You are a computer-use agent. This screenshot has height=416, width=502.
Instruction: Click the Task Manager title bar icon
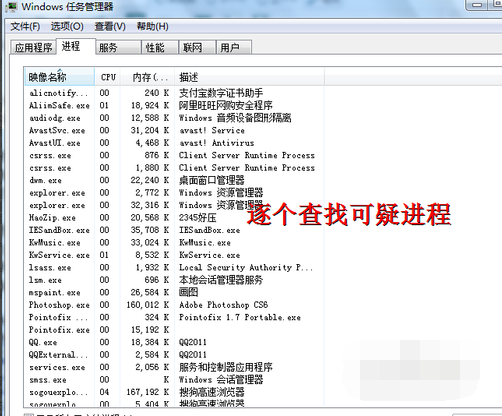point(11,7)
